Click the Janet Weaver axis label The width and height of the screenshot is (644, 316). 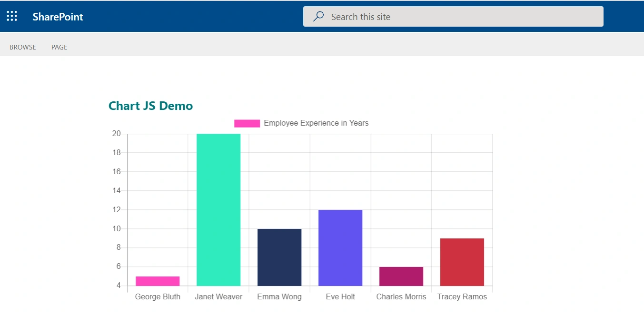point(218,296)
